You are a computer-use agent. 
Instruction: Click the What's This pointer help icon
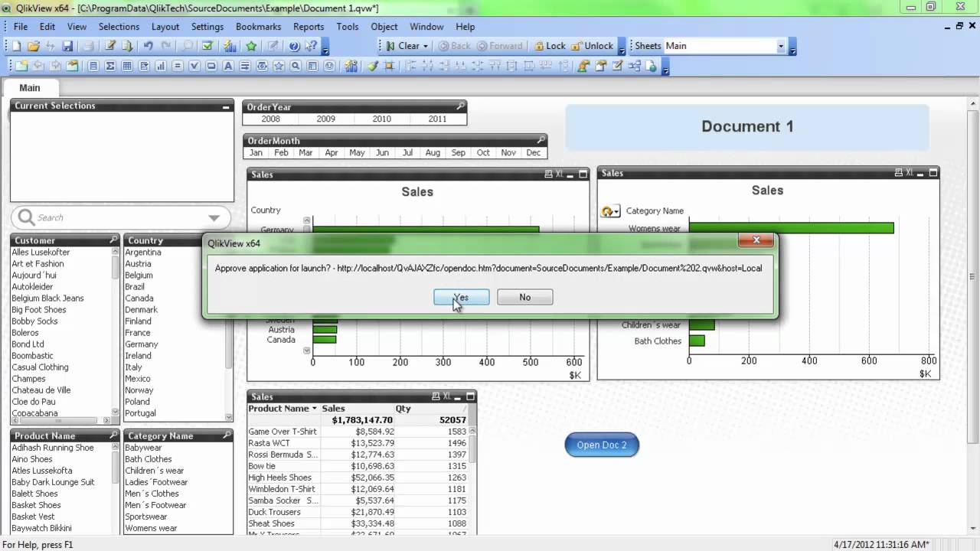pyautogui.click(x=311, y=46)
